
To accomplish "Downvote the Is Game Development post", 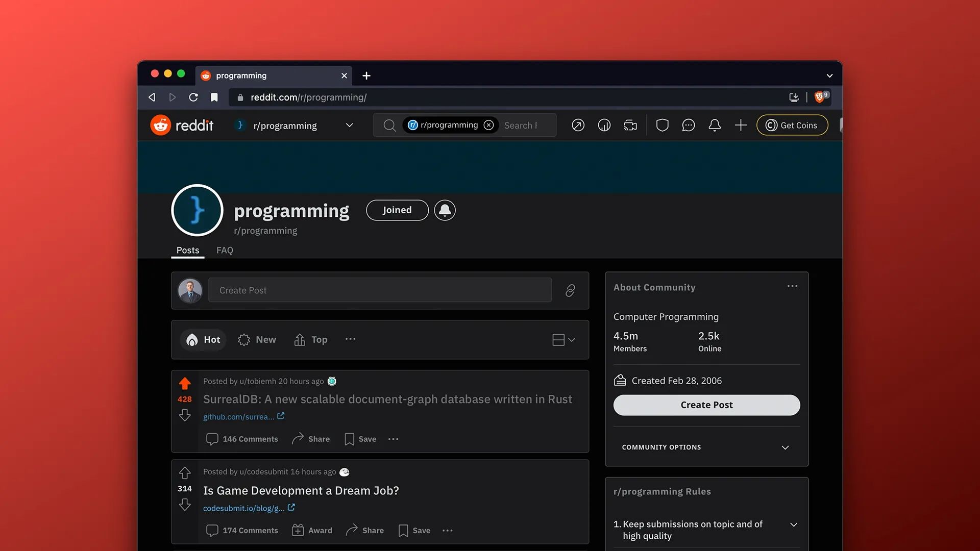I will [185, 505].
